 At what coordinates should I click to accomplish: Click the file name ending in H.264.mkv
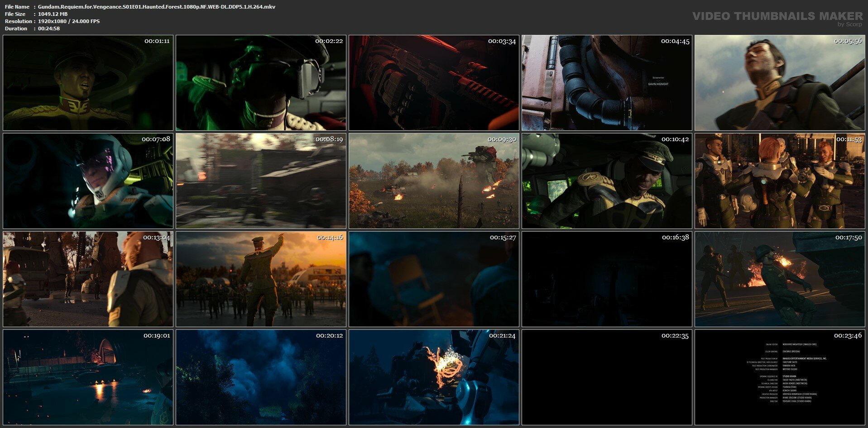[157, 7]
